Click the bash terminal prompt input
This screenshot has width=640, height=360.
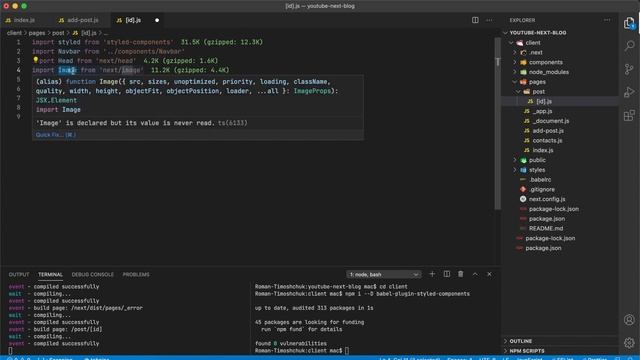coord(347,351)
